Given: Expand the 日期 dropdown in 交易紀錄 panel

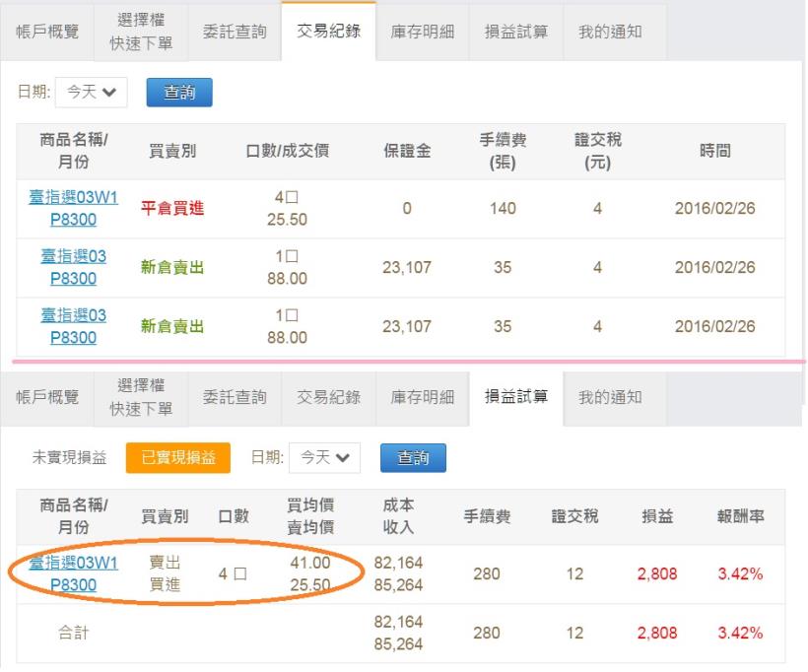Looking at the screenshot, I should pyautogui.click(x=92, y=93).
